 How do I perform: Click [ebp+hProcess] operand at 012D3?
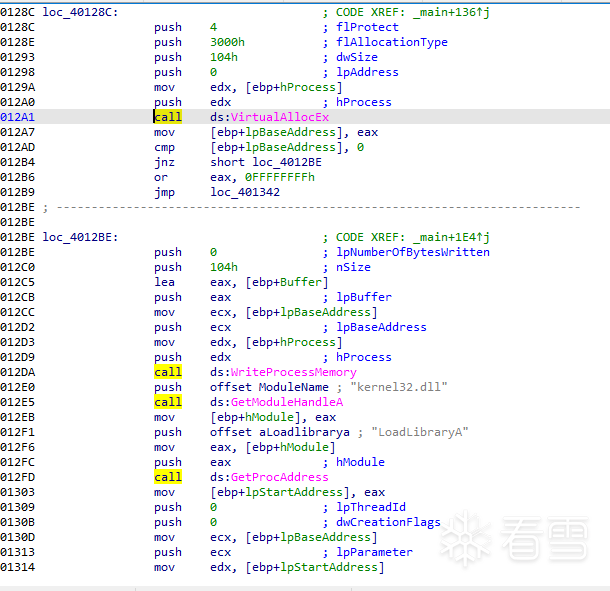(x=294, y=342)
